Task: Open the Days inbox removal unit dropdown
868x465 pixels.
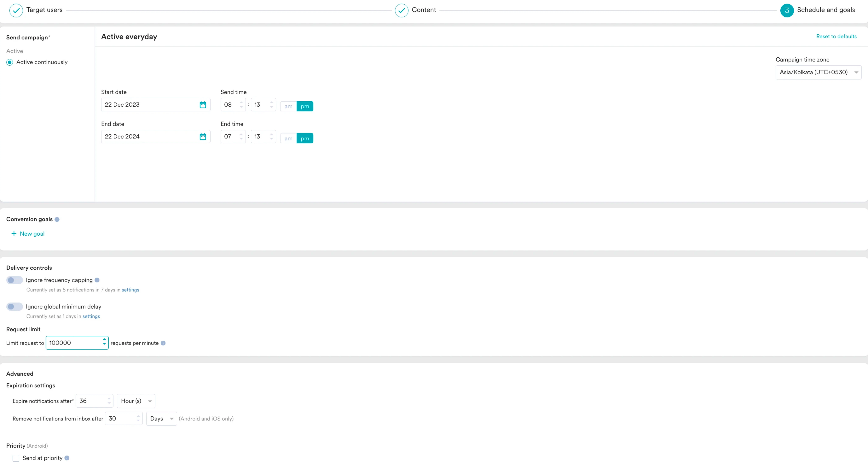Action: [161, 419]
